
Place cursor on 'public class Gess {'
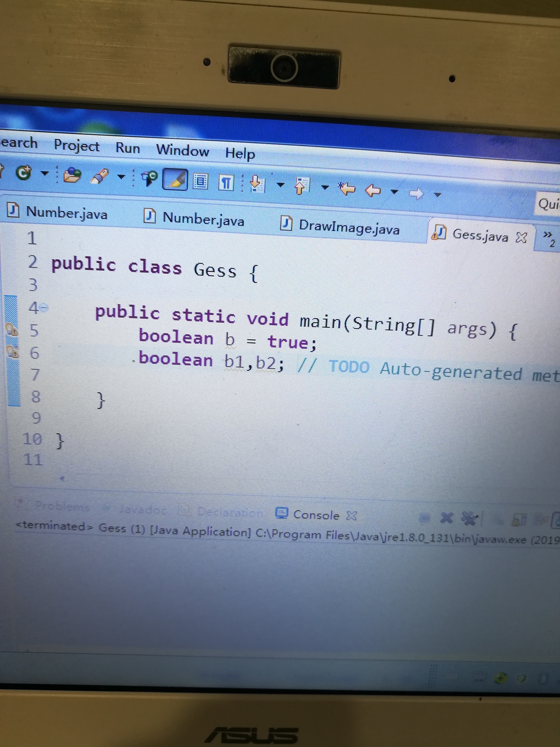point(155,268)
